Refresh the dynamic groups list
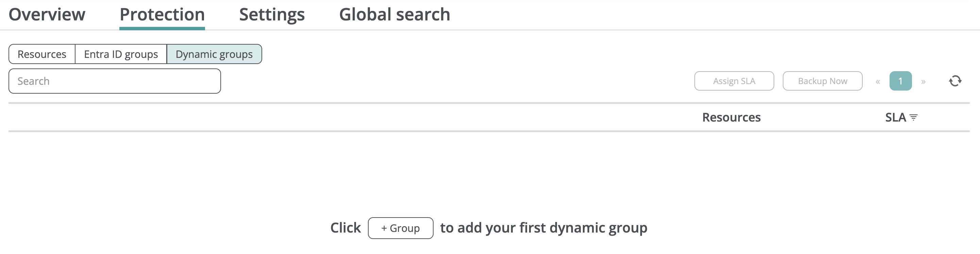Viewport: 980px width, 254px height. pos(955,81)
